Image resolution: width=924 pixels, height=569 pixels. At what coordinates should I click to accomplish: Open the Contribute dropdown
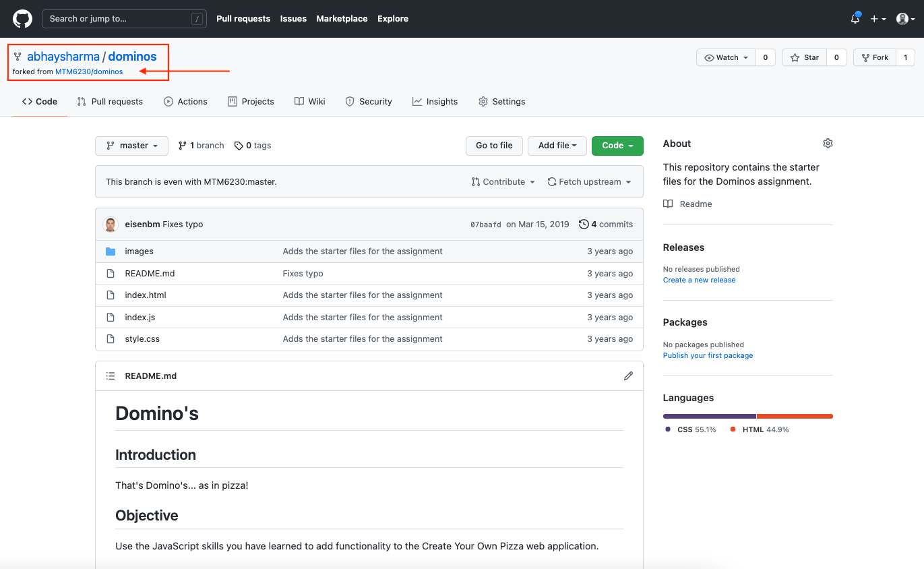(503, 182)
